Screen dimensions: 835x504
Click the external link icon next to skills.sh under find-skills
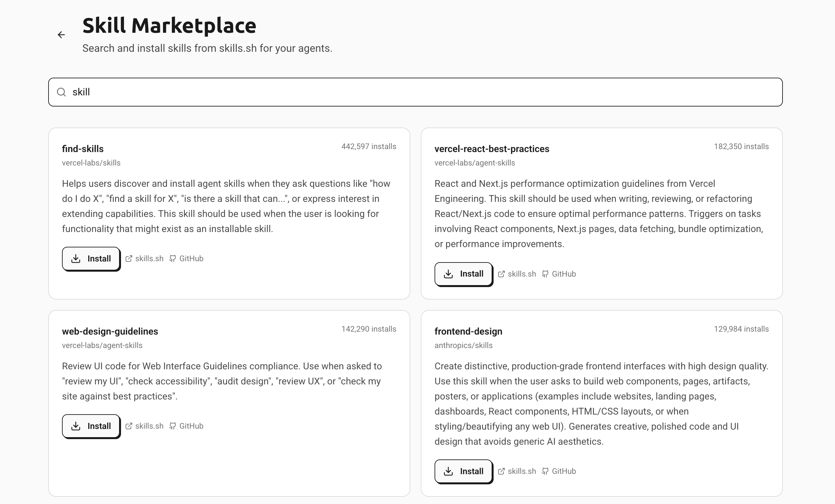tap(129, 259)
